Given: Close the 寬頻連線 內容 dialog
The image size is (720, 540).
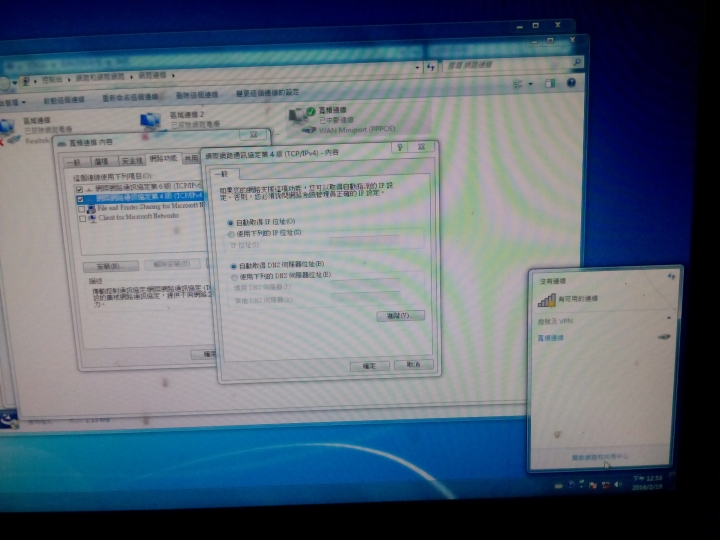Looking at the screenshot, I should click(x=253, y=135).
